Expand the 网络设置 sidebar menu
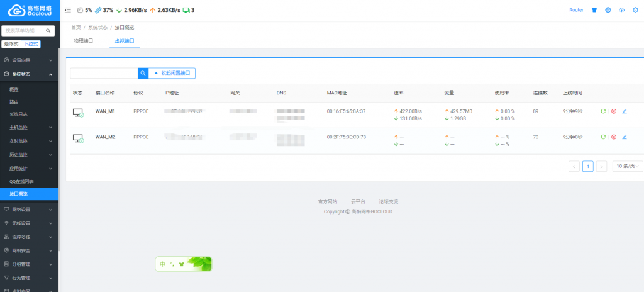The height and width of the screenshot is (292, 644). 29,209
